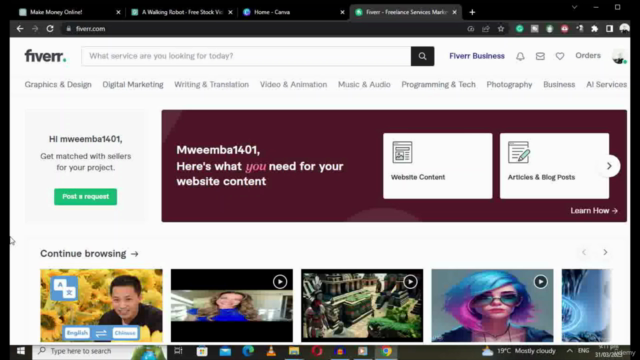Image resolution: width=640 pixels, height=360 pixels.
Task: Open Graphics & Design category
Action: click(58, 84)
